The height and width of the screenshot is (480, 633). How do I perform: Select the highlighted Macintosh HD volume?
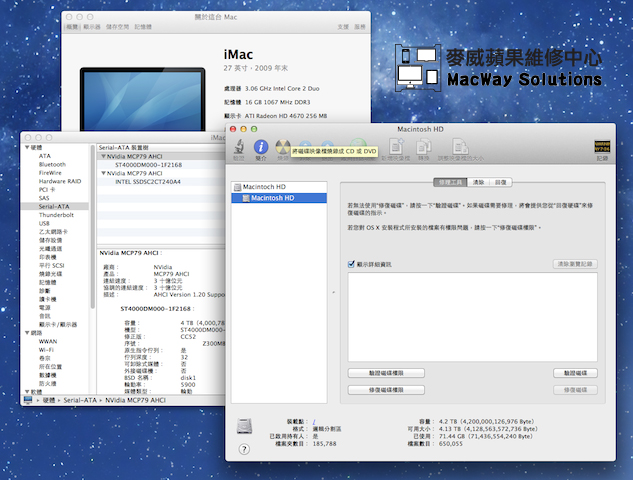279,198
